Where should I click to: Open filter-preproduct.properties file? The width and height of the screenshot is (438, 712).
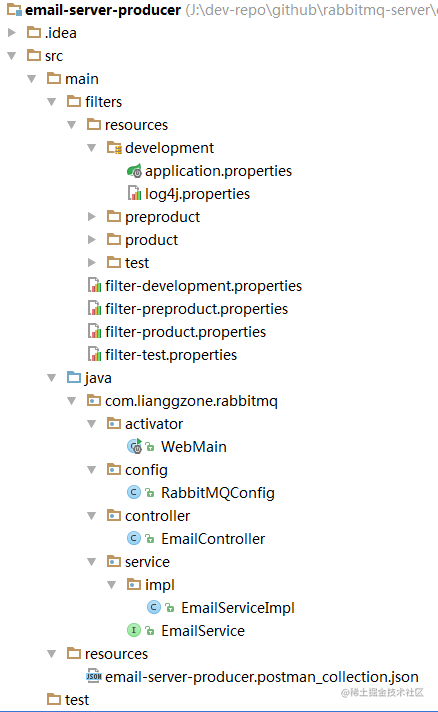pos(197,309)
